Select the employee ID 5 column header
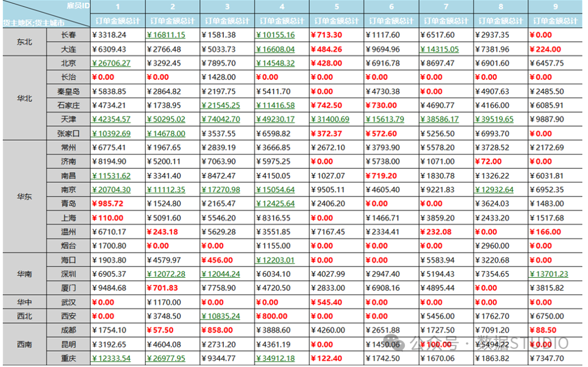 tap(336, 7)
